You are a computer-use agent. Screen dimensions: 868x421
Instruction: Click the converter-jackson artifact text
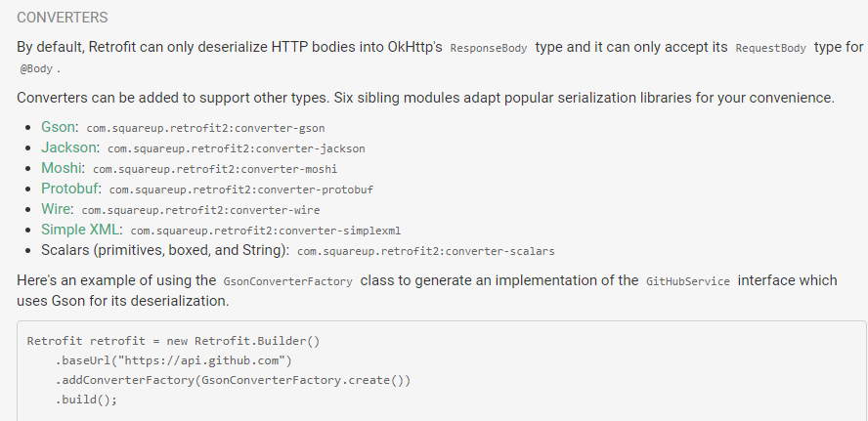[237, 148]
